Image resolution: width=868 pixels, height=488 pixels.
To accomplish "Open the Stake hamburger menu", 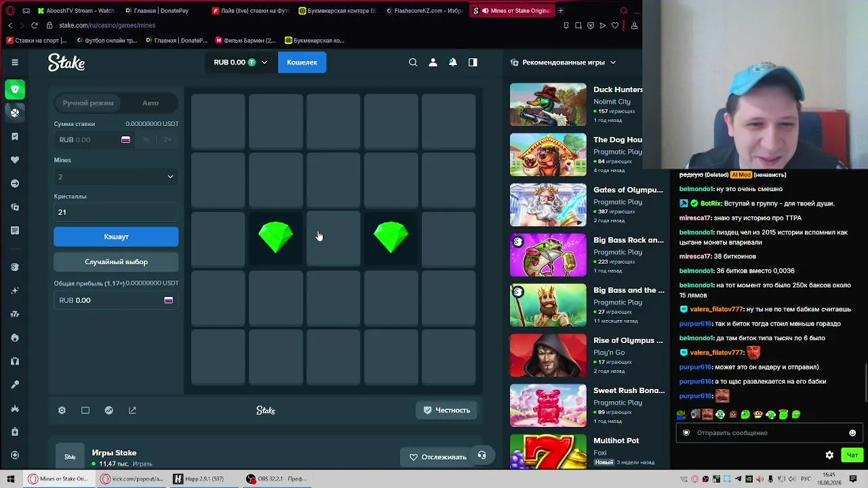I will [x=15, y=62].
